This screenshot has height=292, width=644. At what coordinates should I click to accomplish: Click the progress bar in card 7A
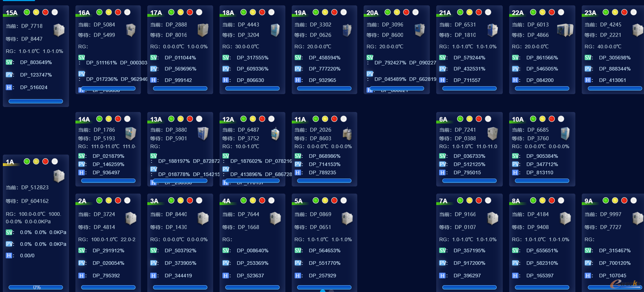click(470, 287)
